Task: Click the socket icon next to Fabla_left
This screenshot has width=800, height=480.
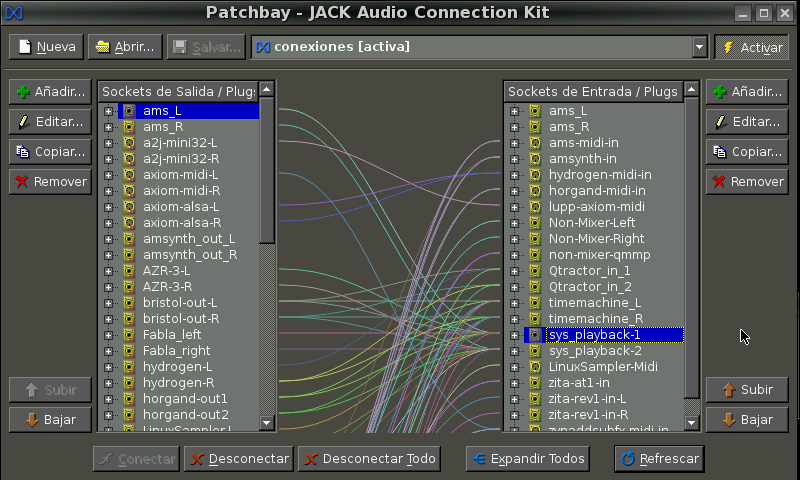Action: click(129, 335)
